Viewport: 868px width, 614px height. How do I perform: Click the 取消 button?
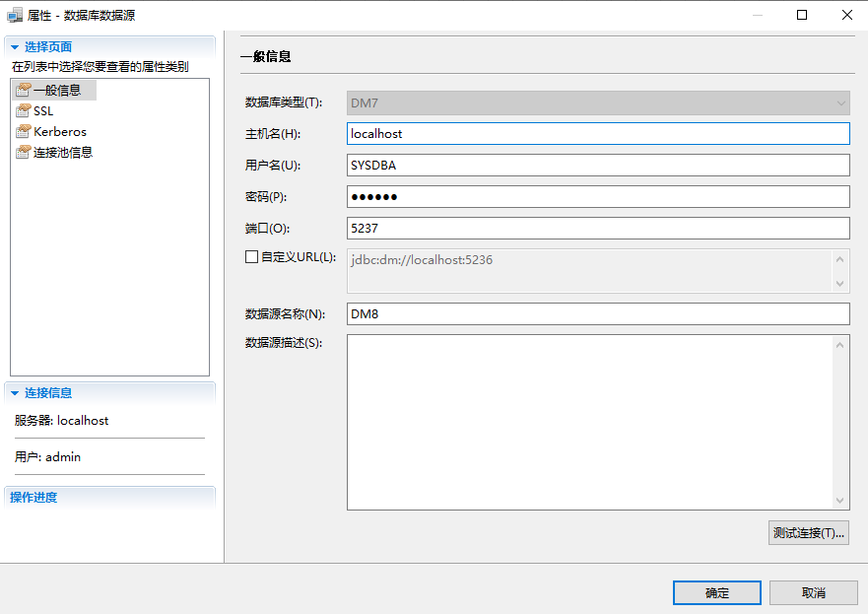[x=813, y=593]
